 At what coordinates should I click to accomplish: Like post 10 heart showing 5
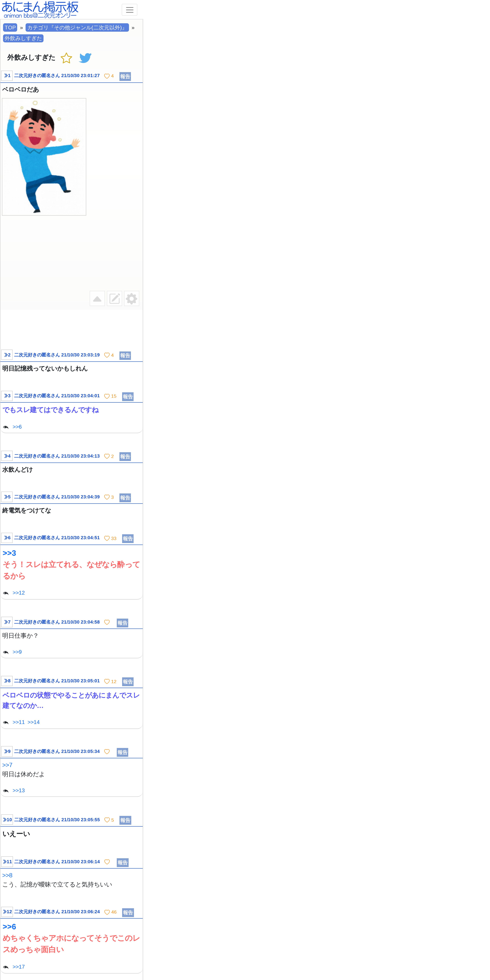(107, 820)
